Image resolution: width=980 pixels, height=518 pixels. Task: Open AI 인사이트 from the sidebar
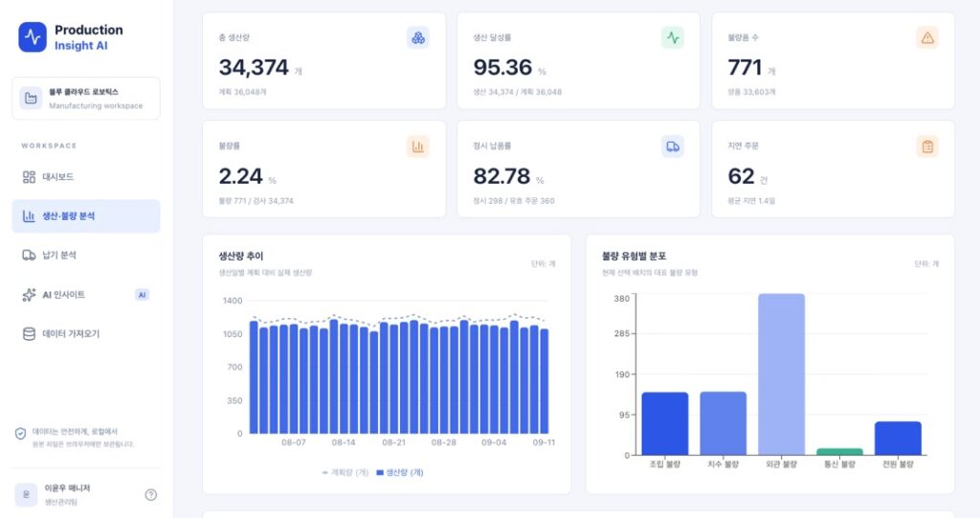tap(85, 295)
